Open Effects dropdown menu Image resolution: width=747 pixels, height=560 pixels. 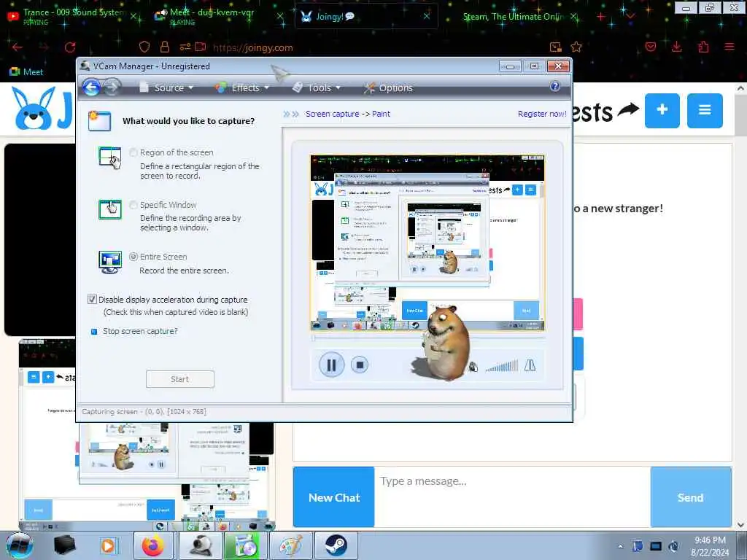(242, 87)
